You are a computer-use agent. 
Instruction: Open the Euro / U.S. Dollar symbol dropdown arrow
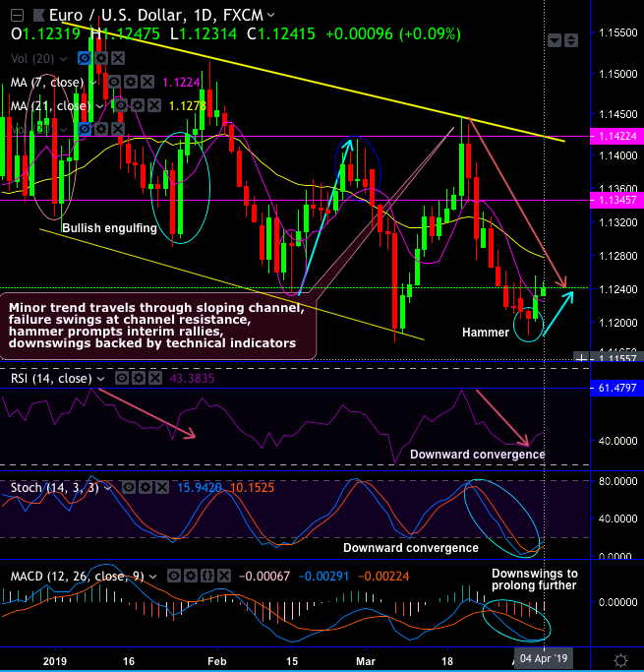[270, 15]
